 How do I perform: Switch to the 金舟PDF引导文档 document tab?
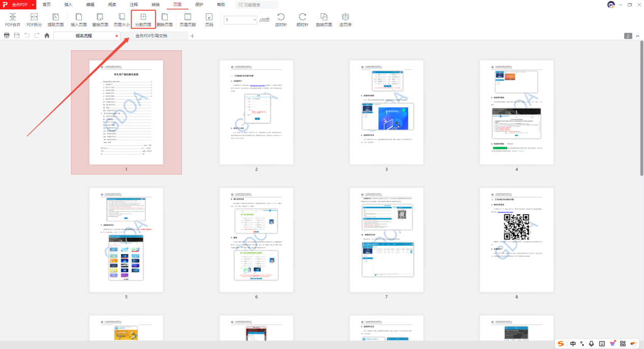pos(154,36)
